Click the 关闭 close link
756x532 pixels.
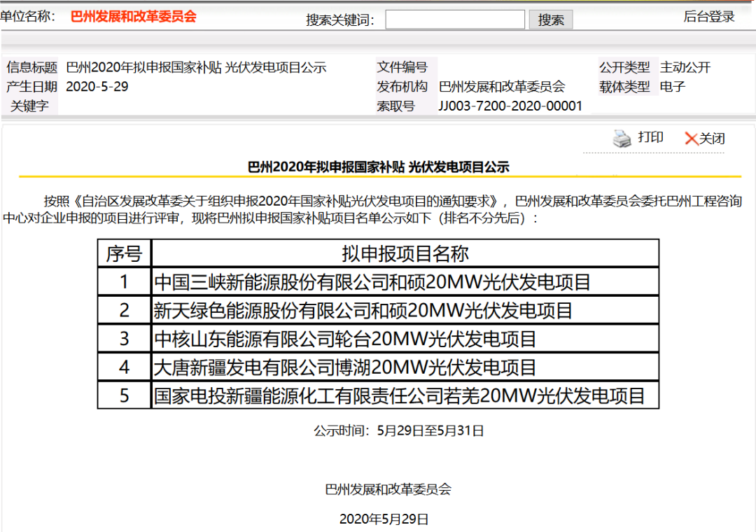click(x=712, y=139)
